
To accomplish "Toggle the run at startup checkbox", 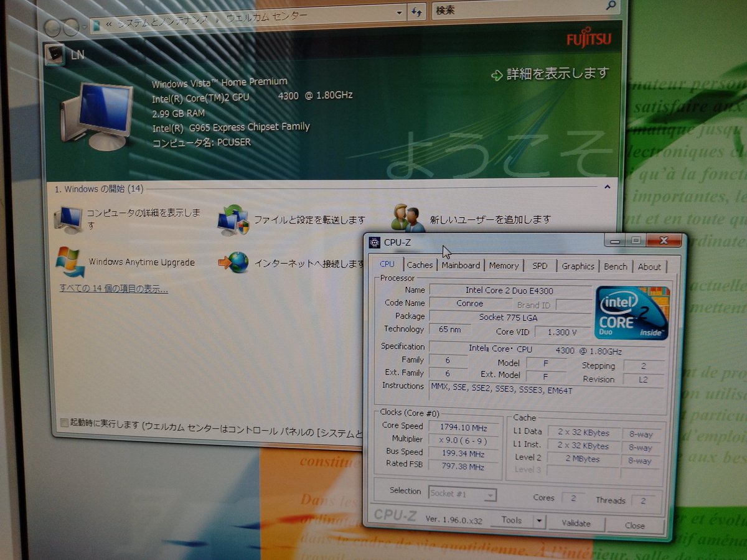I will [x=63, y=422].
